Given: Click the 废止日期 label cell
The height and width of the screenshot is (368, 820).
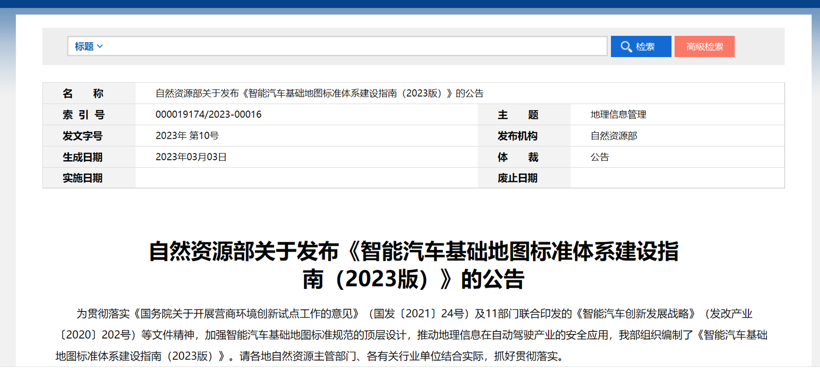Looking at the screenshot, I should coord(524,178).
